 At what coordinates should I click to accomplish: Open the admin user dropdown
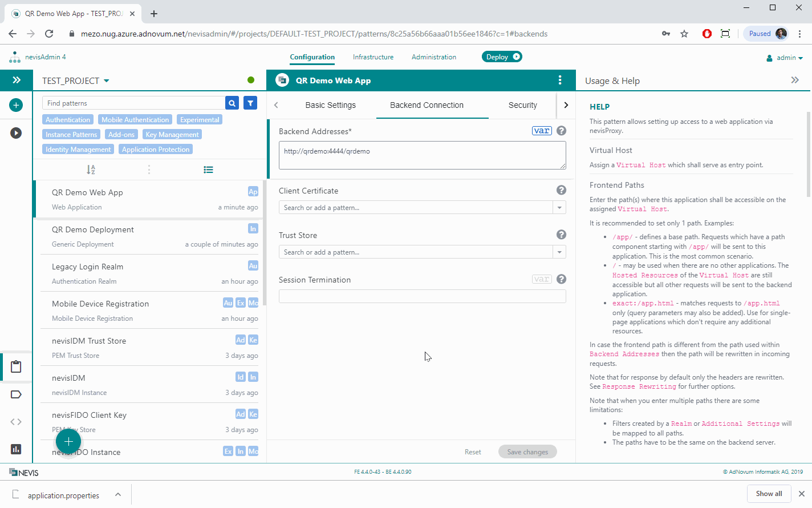785,58
